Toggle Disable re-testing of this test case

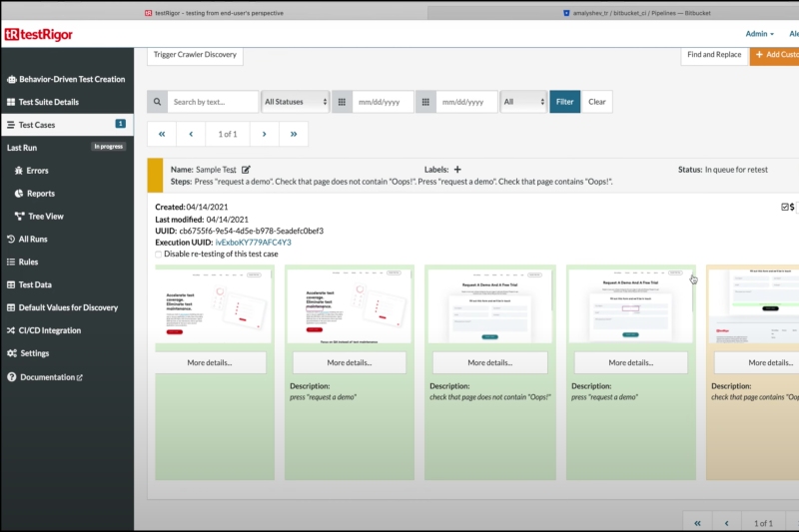pos(159,255)
